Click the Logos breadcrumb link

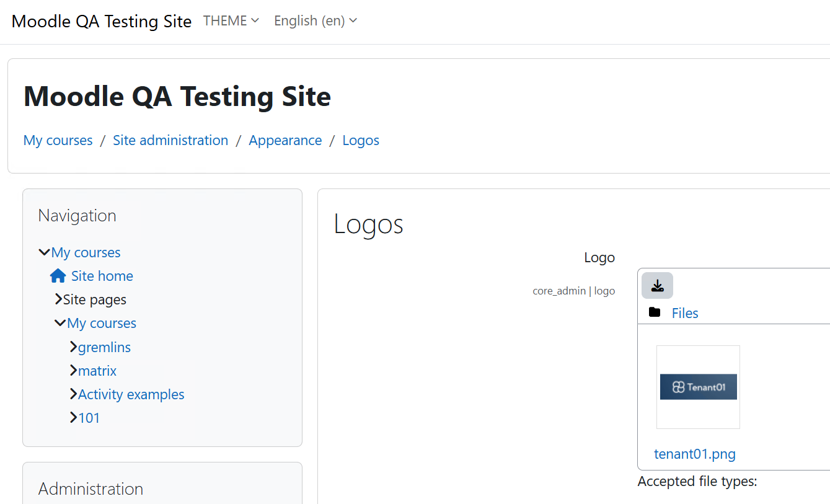click(361, 140)
